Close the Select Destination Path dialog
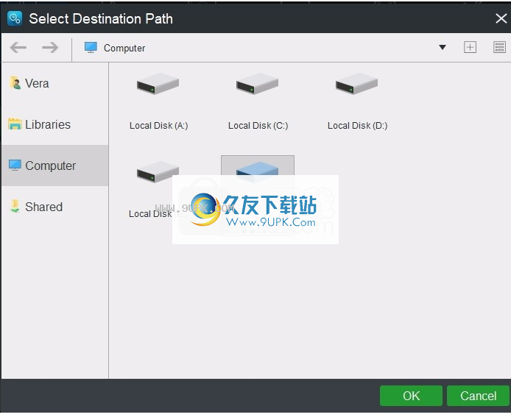The width and height of the screenshot is (511, 420). point(501,18)
